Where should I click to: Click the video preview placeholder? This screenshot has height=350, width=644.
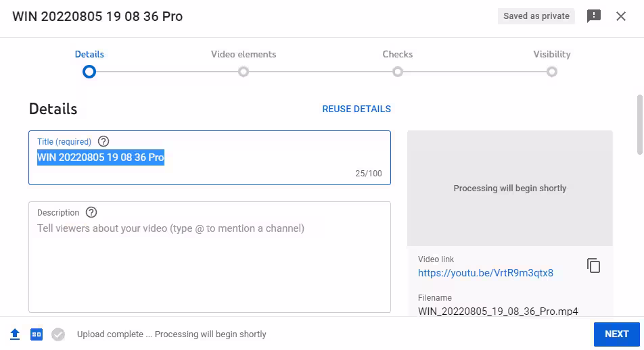[x=510, y=188]
